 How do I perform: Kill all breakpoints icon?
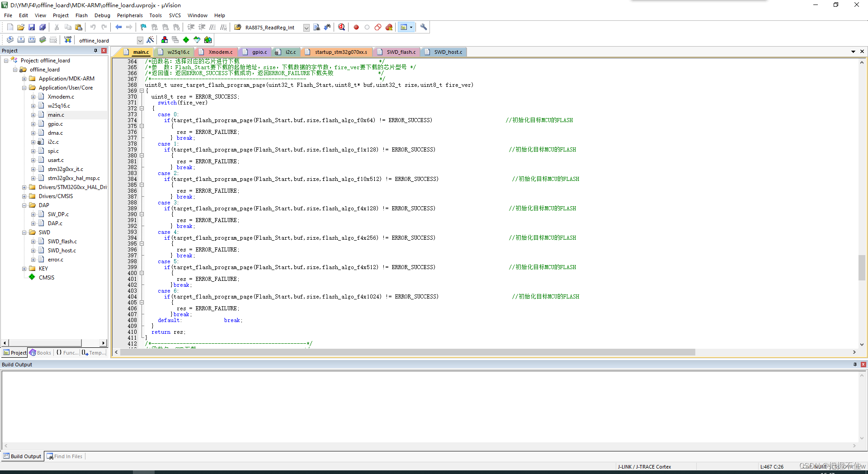(389, 27)
